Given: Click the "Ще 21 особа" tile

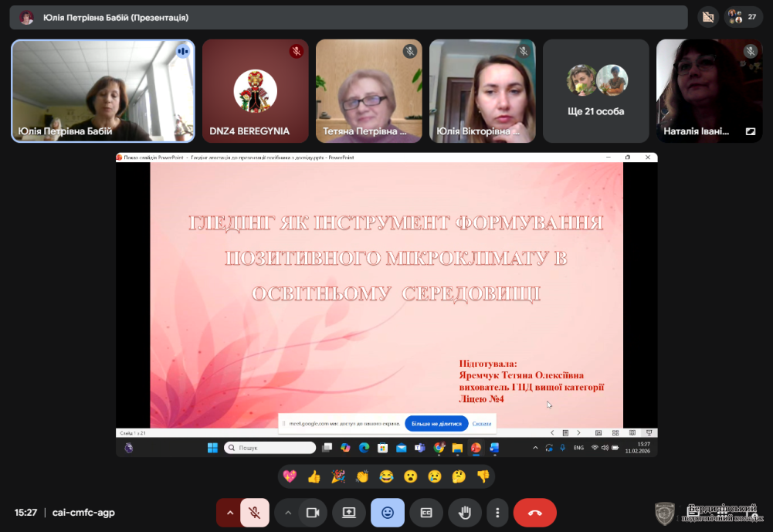Looking at the screenshot, I should pyautogui.click(x=595, y=91).
